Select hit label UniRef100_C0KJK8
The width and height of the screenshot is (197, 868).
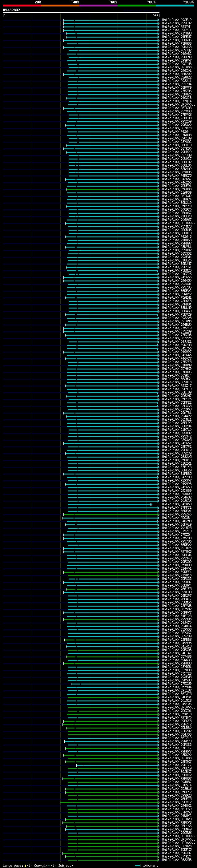pos(176,47)
